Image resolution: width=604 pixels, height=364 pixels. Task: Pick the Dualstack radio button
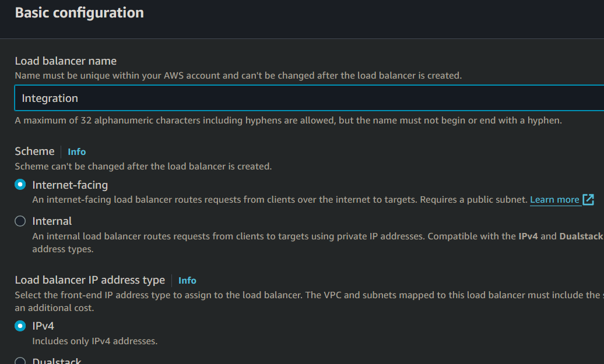click(20, 361)
